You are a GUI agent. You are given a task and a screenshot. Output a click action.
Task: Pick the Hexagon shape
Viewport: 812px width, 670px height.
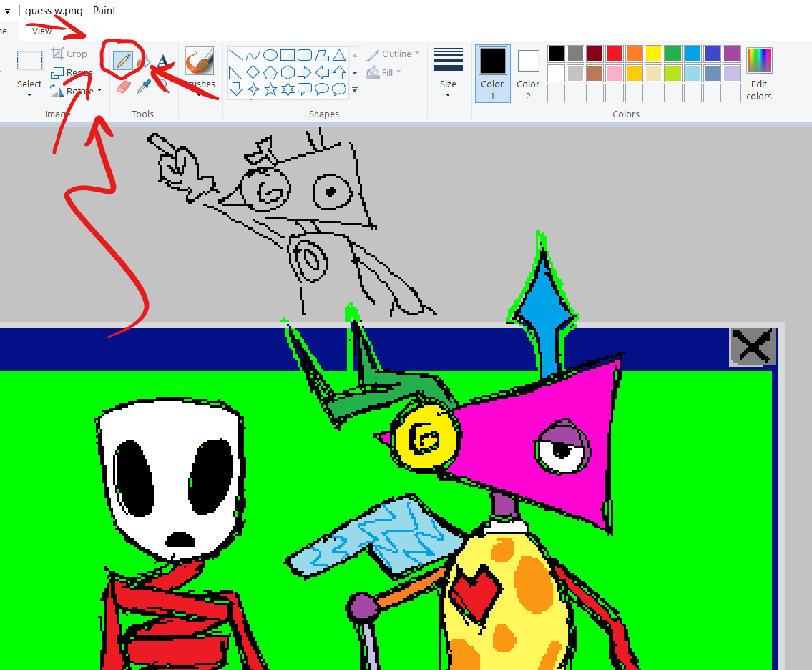(288, 72)
